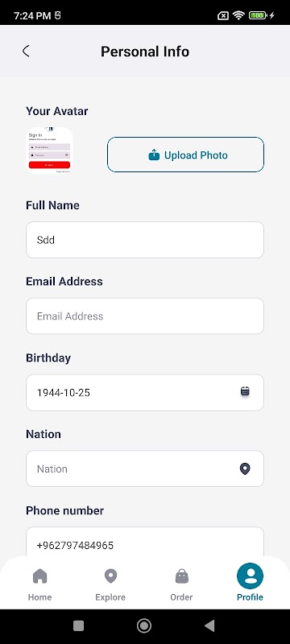Open the Nation selection field
Screen dimensions: 290x644
145,469
